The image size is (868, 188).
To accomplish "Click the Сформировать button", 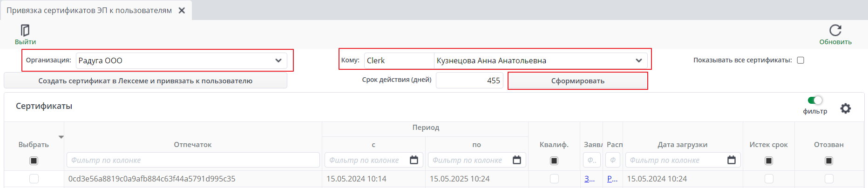I will click(578, 81).
